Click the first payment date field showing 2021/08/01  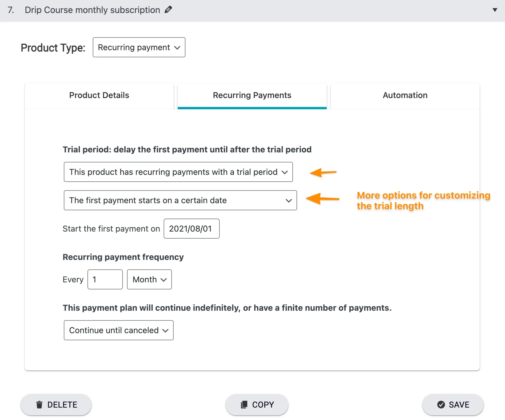click(x=191, y=228)
